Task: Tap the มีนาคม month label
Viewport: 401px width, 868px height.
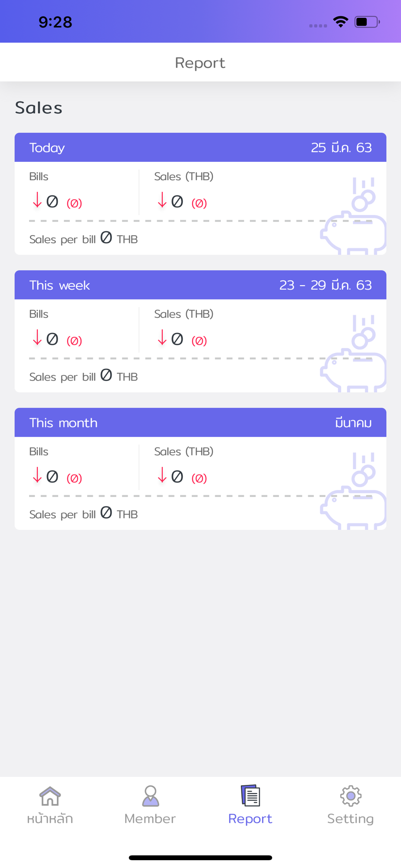Action: [353, 423]
